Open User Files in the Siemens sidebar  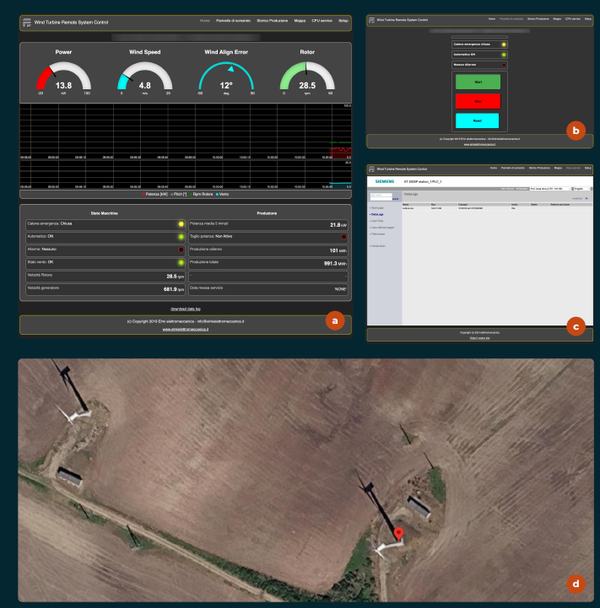[x=377, y=221]
